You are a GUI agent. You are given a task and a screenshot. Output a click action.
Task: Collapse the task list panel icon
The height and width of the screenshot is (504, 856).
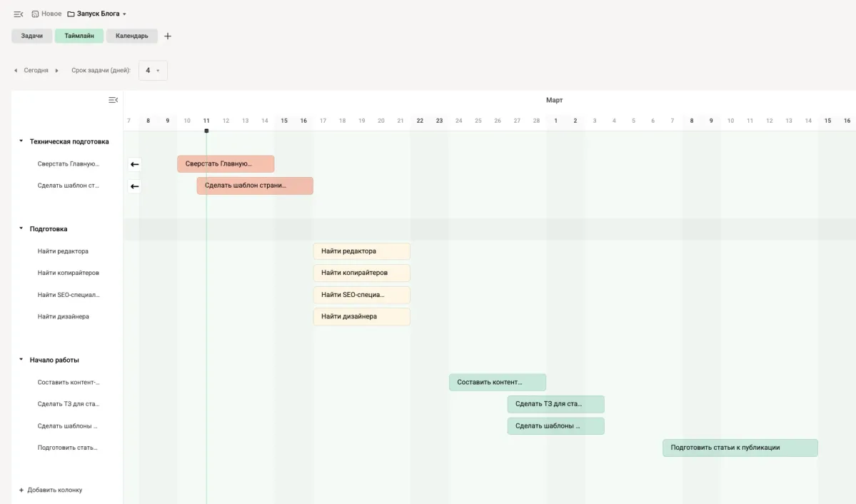tap(113, 100)
